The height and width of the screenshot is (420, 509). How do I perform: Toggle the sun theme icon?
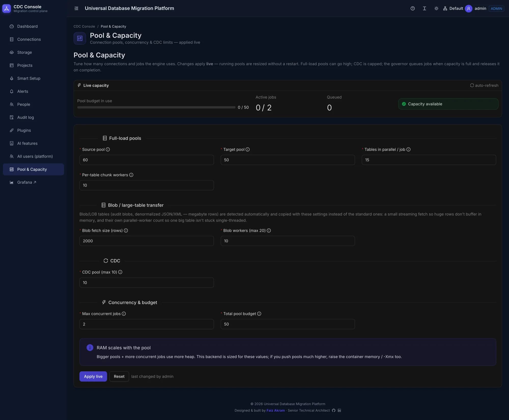tap(436, 8)
